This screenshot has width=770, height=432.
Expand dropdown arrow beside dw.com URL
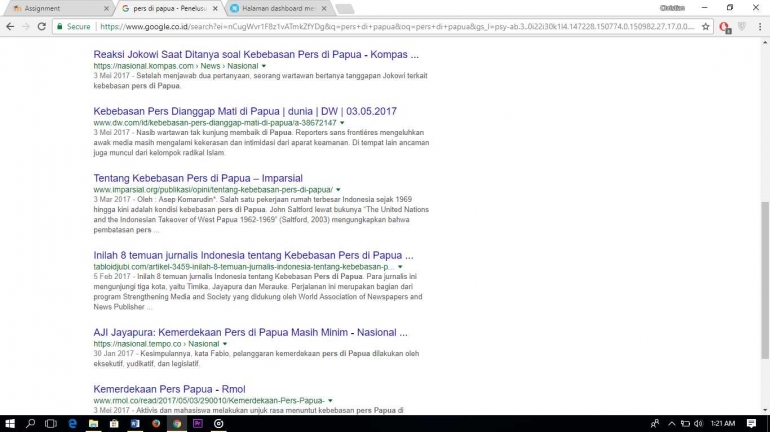point(342,123)
